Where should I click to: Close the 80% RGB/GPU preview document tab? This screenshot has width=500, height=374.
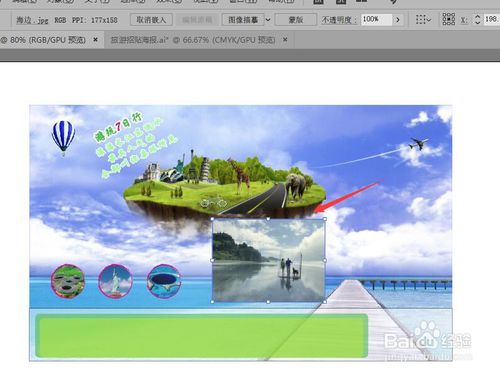point(95,40)
